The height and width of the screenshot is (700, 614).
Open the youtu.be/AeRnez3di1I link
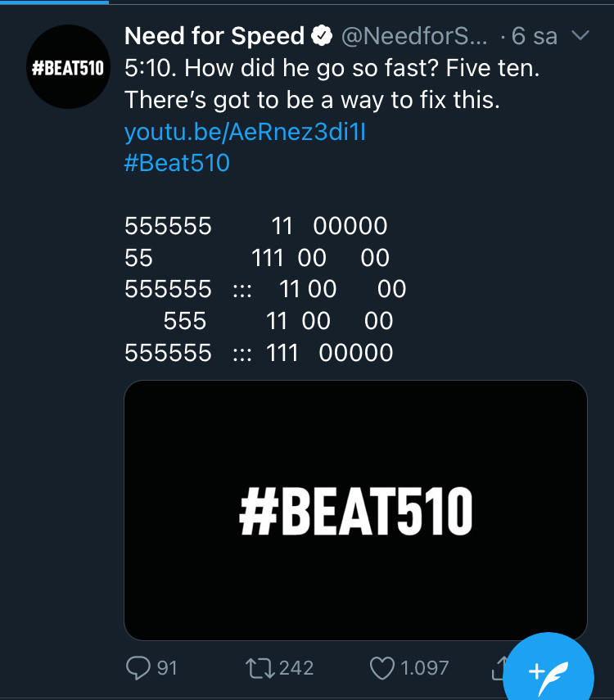point(245,132)
